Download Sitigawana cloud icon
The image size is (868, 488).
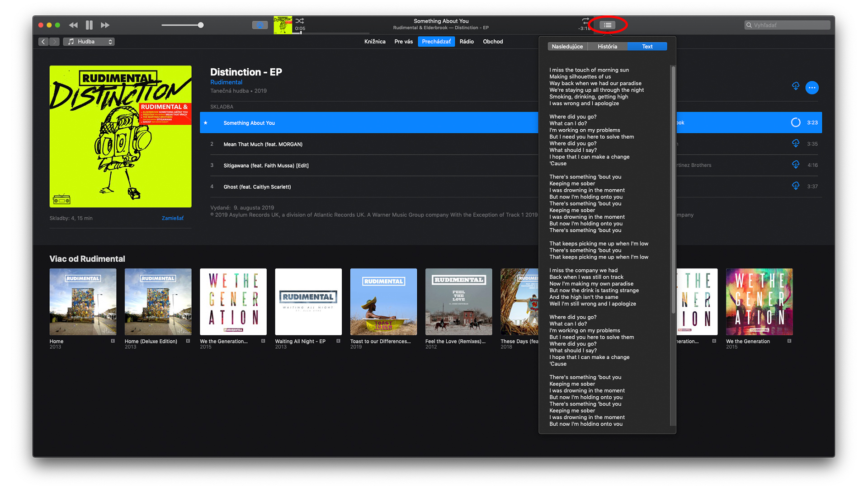(x=796, y=164)
